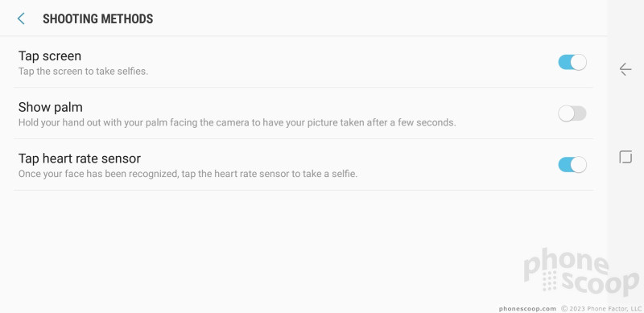
Task: Click the face recognized heart rate description
Action: tap(188, 174)
